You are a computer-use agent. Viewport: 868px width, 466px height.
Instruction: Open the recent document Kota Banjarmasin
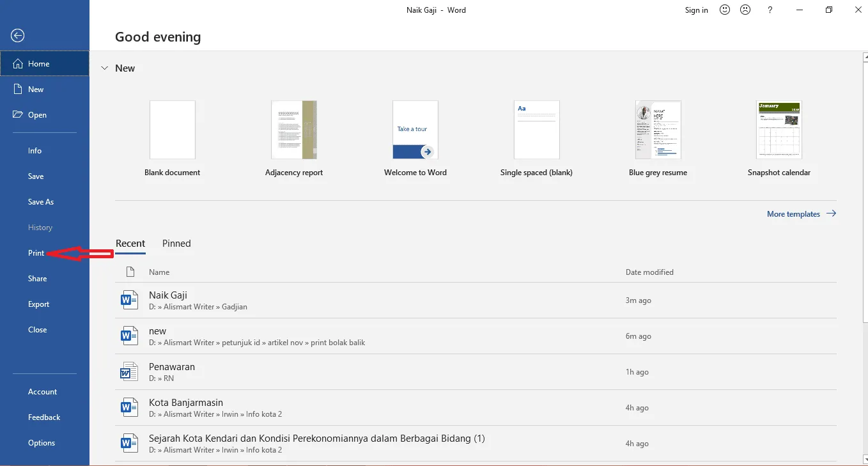point(476,408)
